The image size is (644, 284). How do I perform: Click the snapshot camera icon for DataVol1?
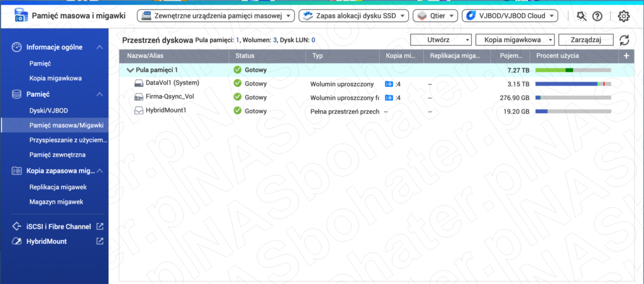[x=389, y=84]
